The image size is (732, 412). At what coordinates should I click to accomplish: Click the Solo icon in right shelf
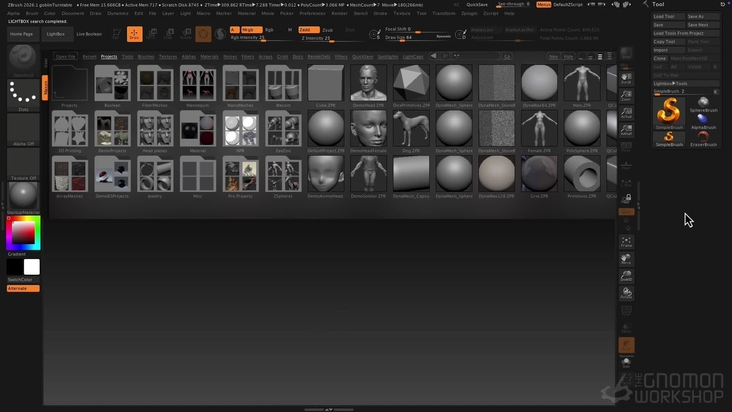(x=626, y=363)
